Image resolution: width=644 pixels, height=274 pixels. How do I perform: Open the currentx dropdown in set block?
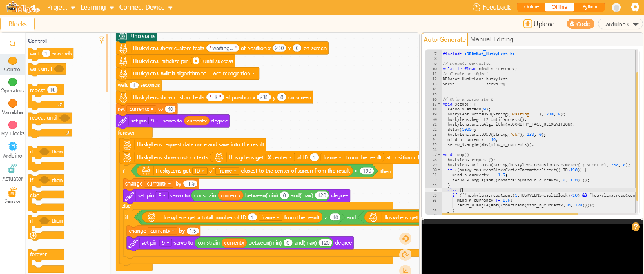point(141,109)
